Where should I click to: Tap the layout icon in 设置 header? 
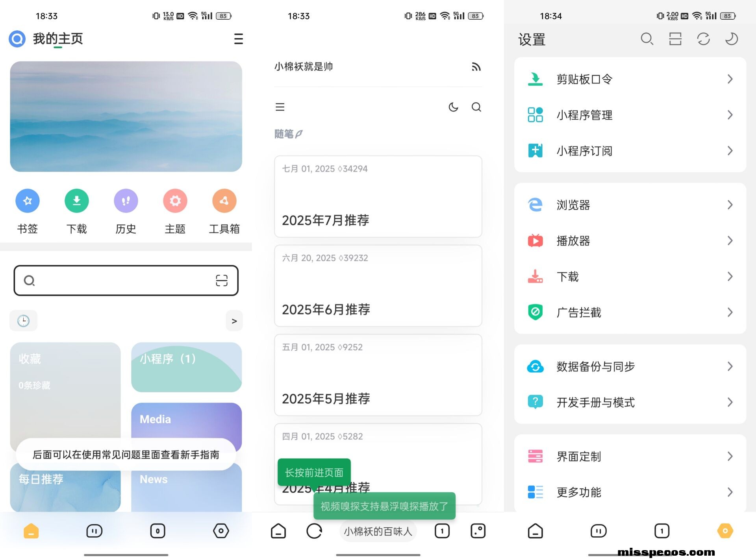pos(675,39)
